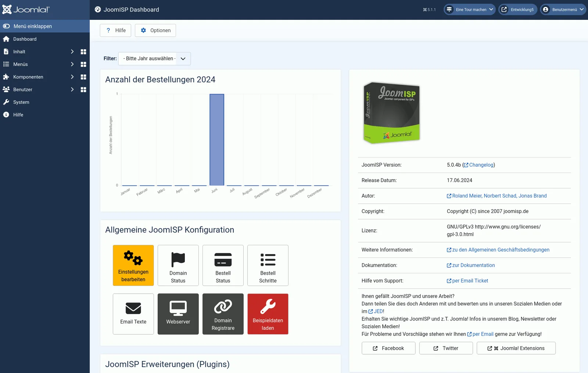Image resolution: width=588 pixels, height=373 pixels.
Task: Open the Changelog link
Action: coord(479,165)
